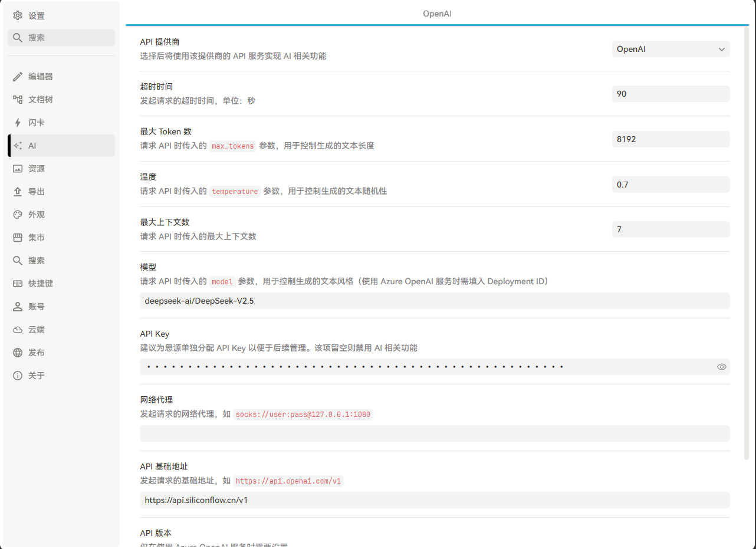Image resolution: width=756 pixels, height=549 pixels.
Task: Expand the OpenAI provider selector
Action: [670, 49]
